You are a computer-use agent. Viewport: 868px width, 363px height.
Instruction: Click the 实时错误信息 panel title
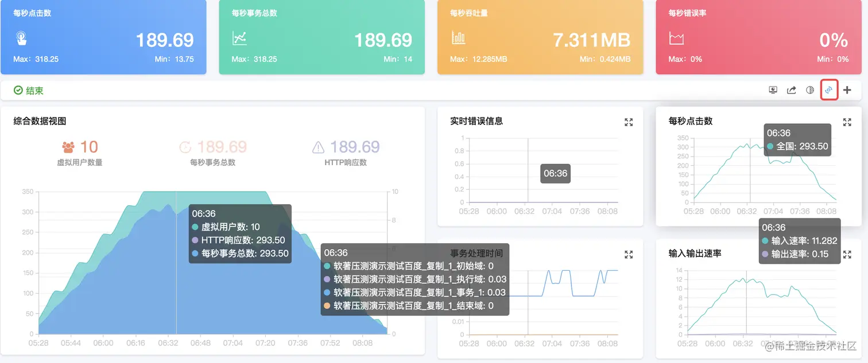point(476,121)
